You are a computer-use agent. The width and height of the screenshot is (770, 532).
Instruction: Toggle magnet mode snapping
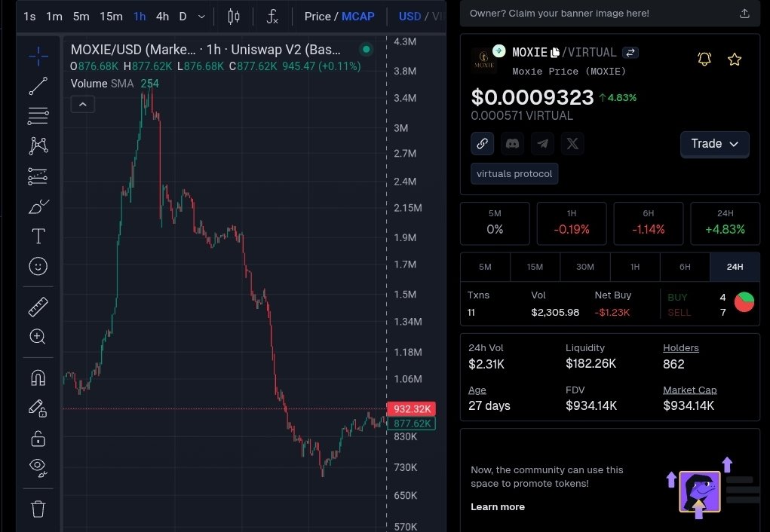pos(38,378)
